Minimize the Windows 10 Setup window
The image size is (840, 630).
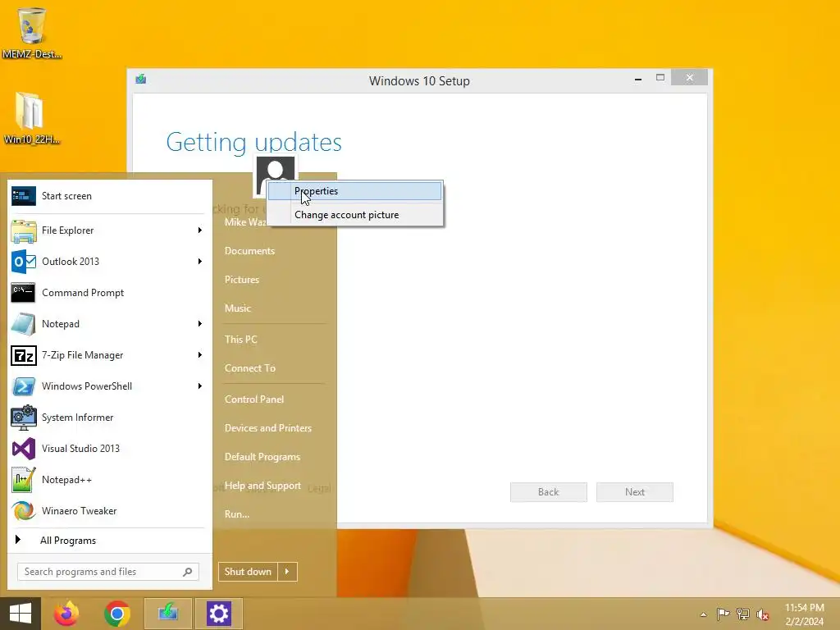pos(638,79)
